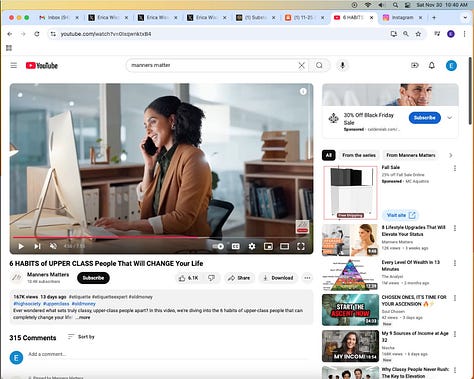
Task: Show the video info card
Action: coord(303,91)
